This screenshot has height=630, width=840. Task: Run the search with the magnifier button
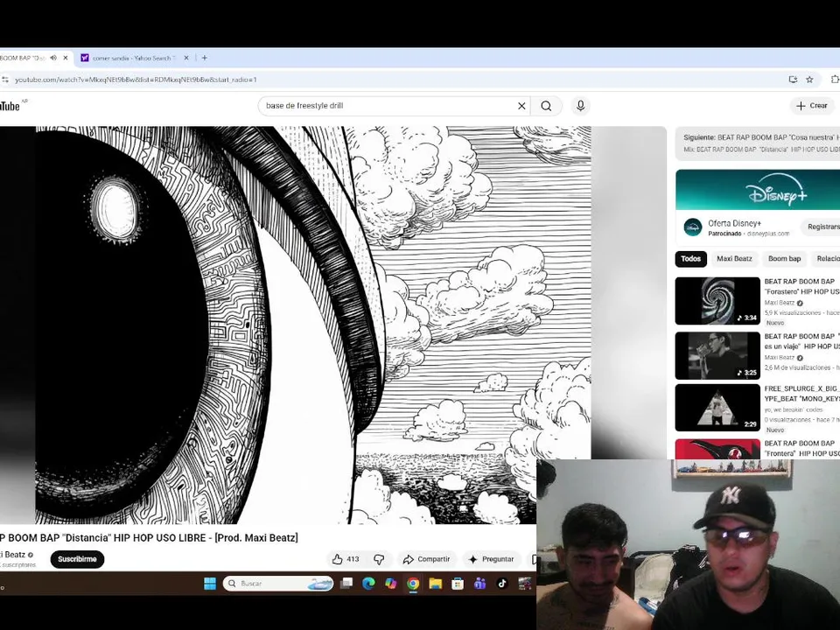(x=546, y=106)
